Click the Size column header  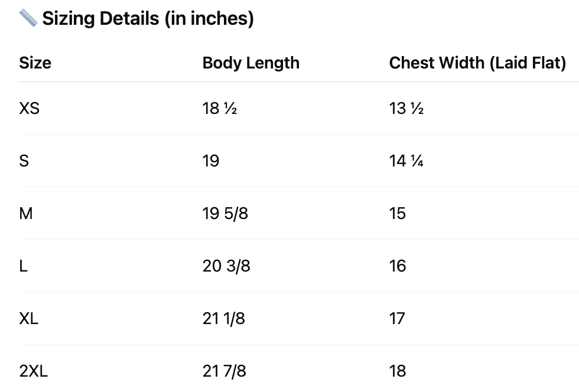35,63
